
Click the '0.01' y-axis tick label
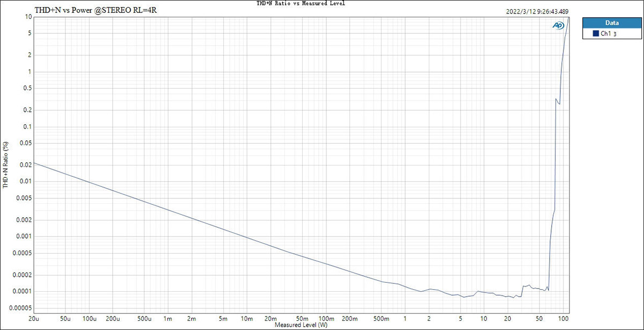click(x=26, y=182)
